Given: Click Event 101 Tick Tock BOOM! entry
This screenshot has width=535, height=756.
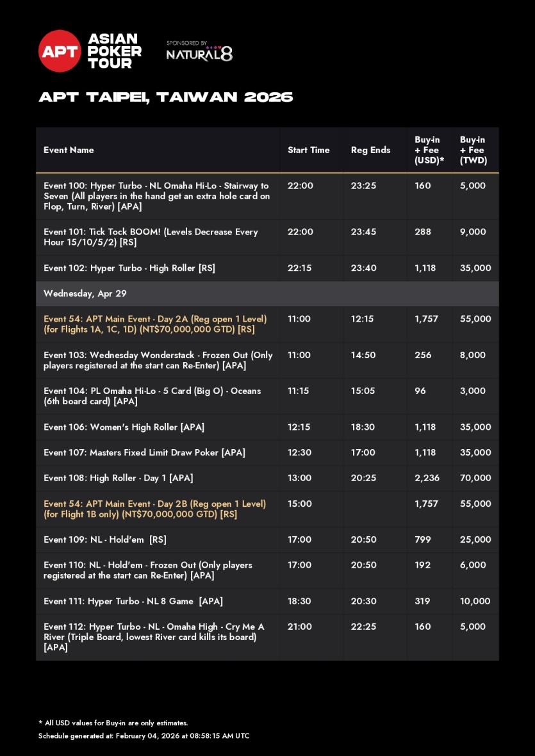Looking at the screenshot, I should point(151,237).
